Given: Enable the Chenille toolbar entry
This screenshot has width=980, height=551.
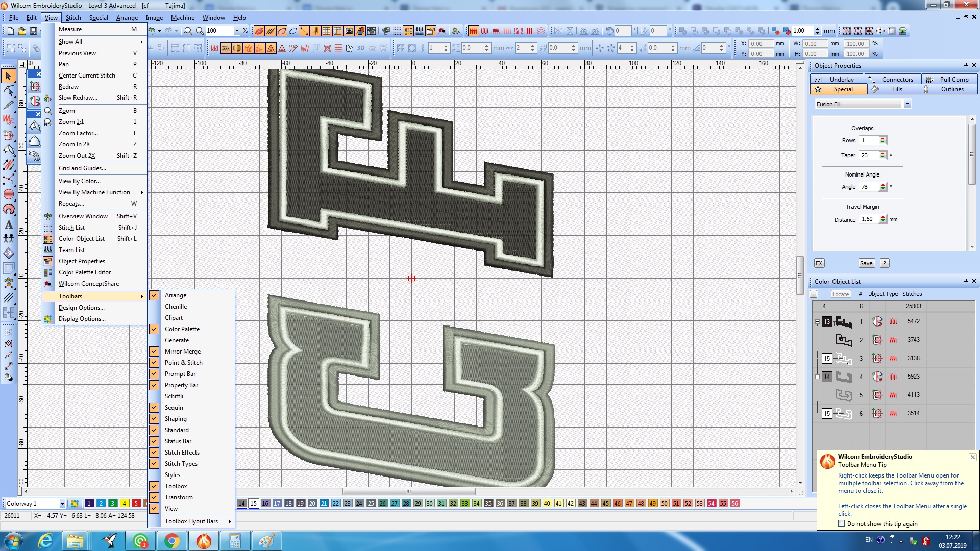Looking at the screenshot, I should 176,307.
